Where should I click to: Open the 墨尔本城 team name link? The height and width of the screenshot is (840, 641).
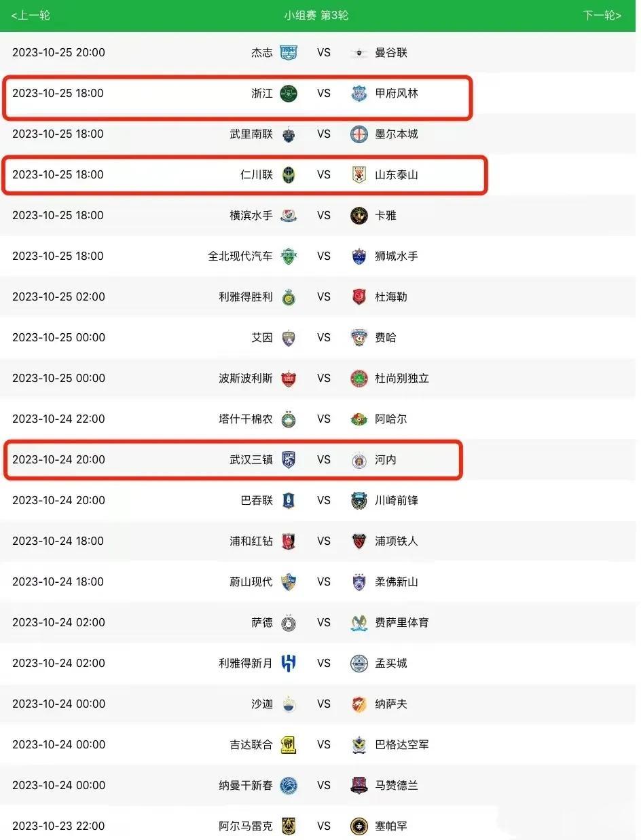[x=397, y=134]
